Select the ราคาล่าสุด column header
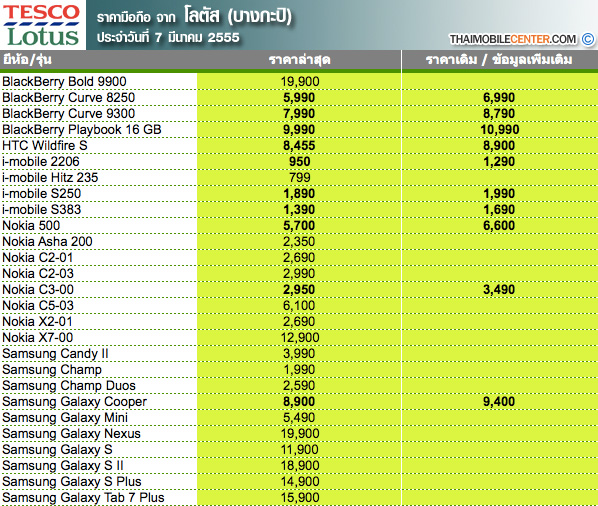This screenshot has height=506, width=598. [299, 60]
